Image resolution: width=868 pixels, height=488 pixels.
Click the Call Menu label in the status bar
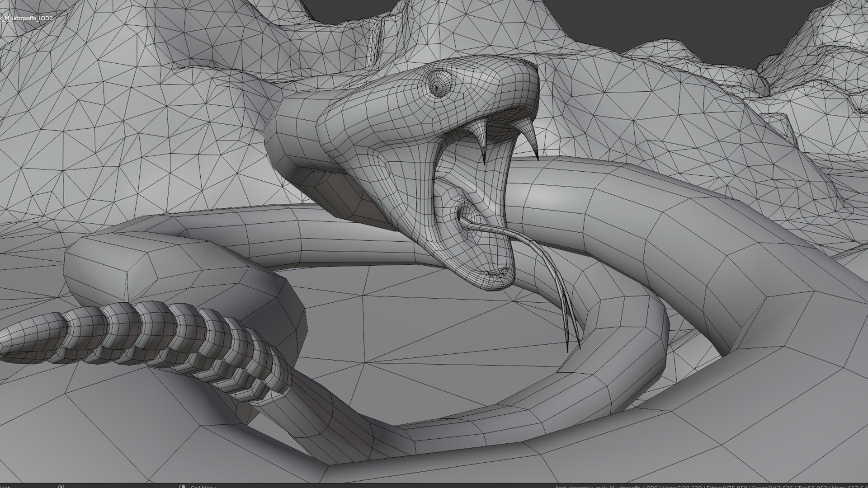pyautogui.click(x=203, y=487)
